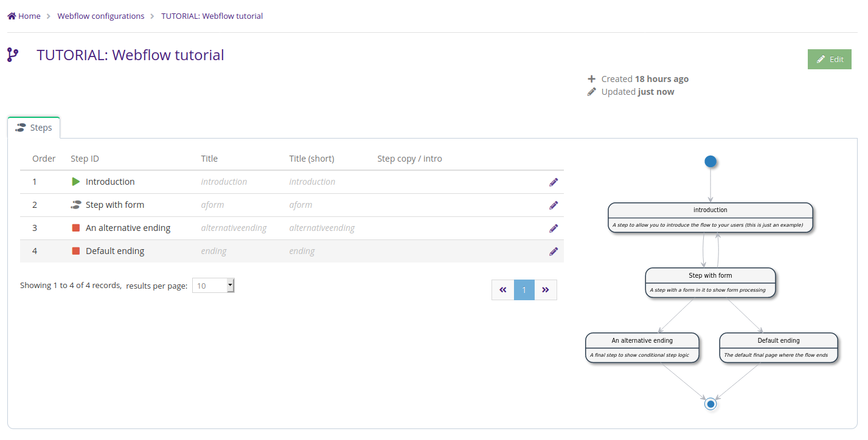The image size is (868, 440).
Task: Click the pencil icon for Introduction row
Action: coord(554,182)
